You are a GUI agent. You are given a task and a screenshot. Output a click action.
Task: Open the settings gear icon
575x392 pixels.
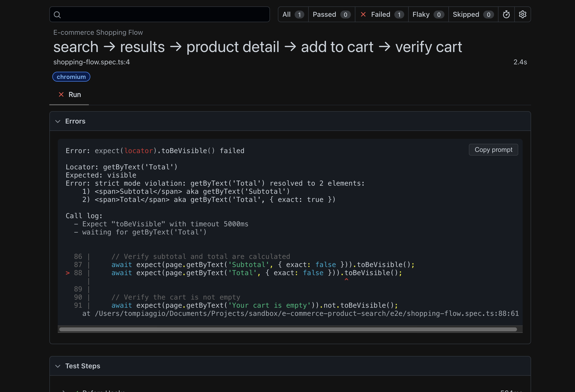522,14
